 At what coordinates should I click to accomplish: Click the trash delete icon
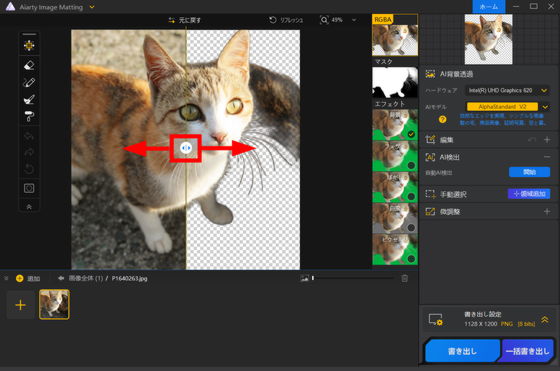pos(404,278)
